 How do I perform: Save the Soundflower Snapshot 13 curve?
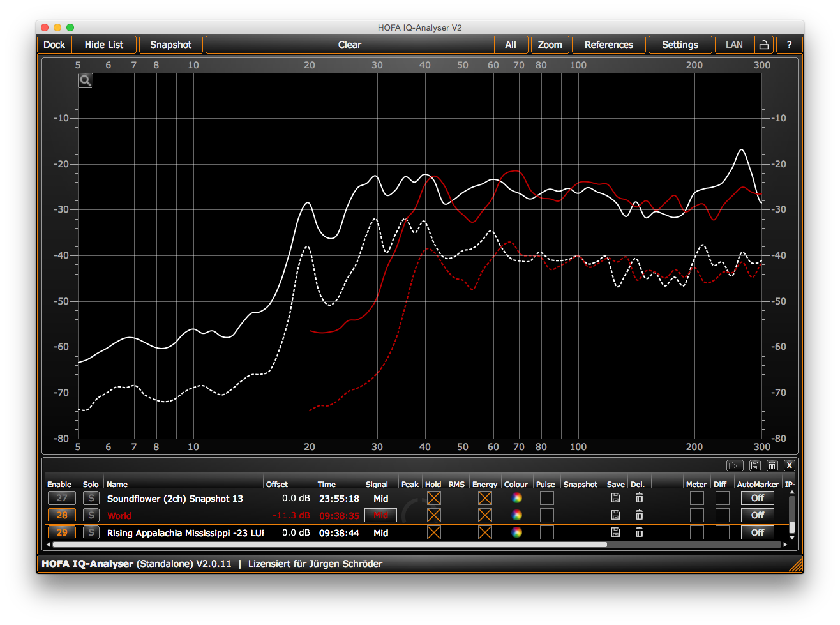(x=615, y=498)
